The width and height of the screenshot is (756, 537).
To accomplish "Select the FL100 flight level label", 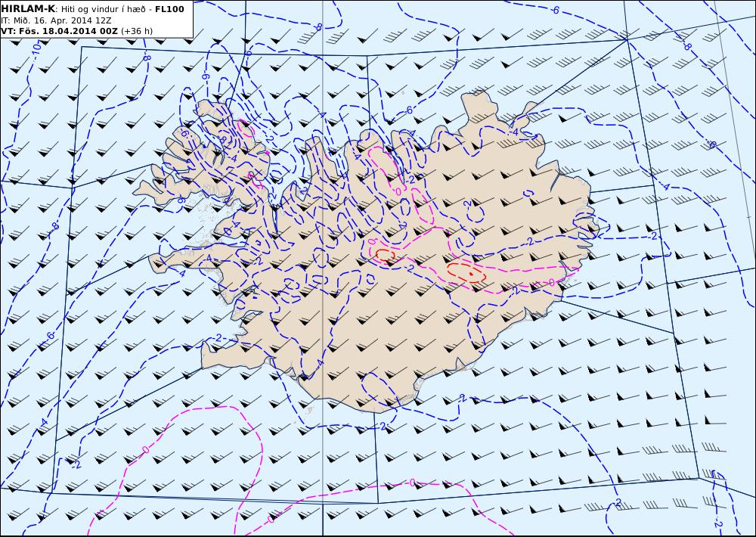I will coord(169,9).
